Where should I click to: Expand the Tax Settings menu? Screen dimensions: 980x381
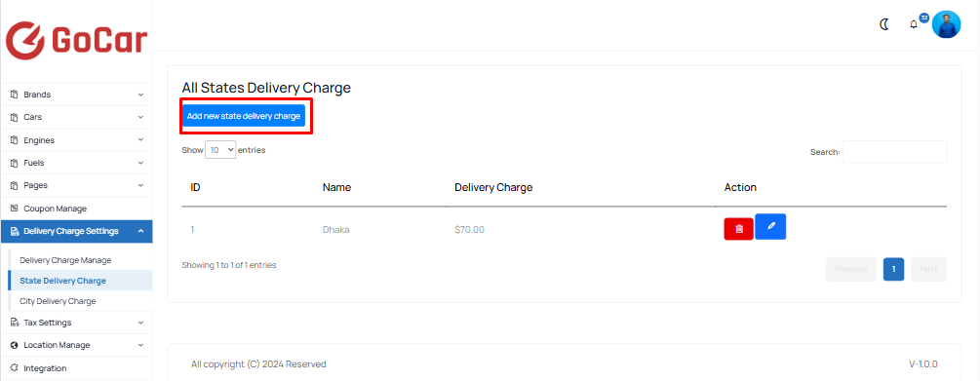point(76,323)
